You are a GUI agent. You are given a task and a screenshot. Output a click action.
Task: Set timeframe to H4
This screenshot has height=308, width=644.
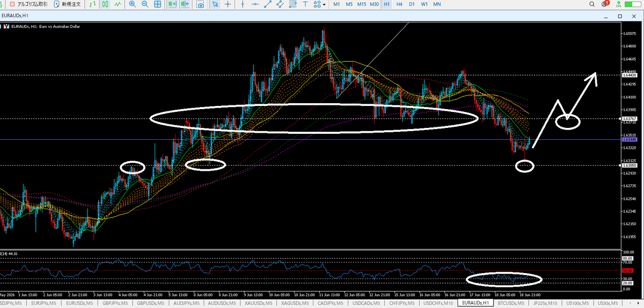(399, 4)
